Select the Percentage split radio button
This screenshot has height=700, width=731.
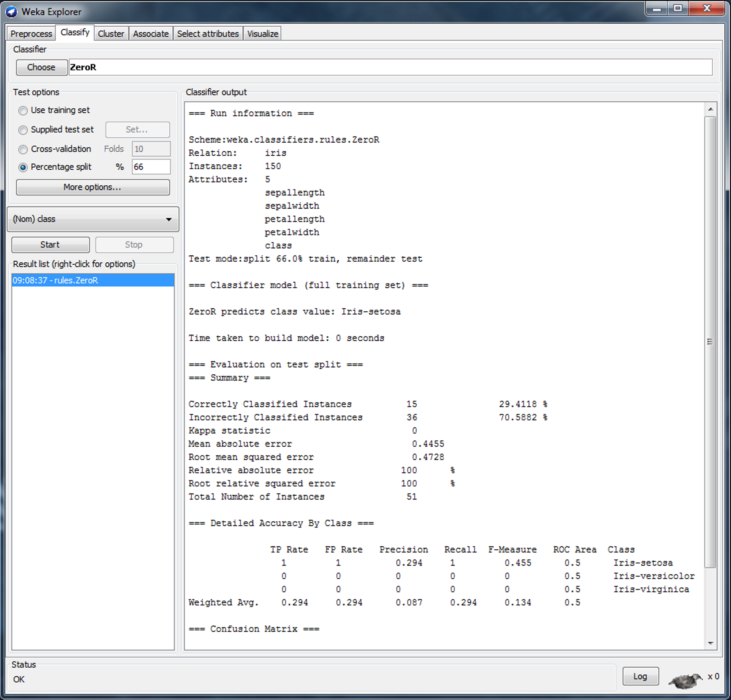click(23, 168)
